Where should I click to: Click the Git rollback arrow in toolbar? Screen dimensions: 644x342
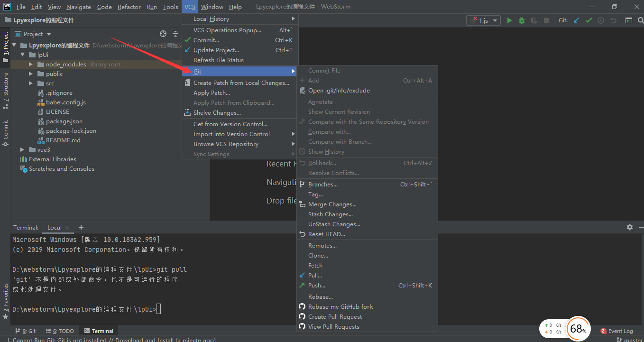point(613,20)
